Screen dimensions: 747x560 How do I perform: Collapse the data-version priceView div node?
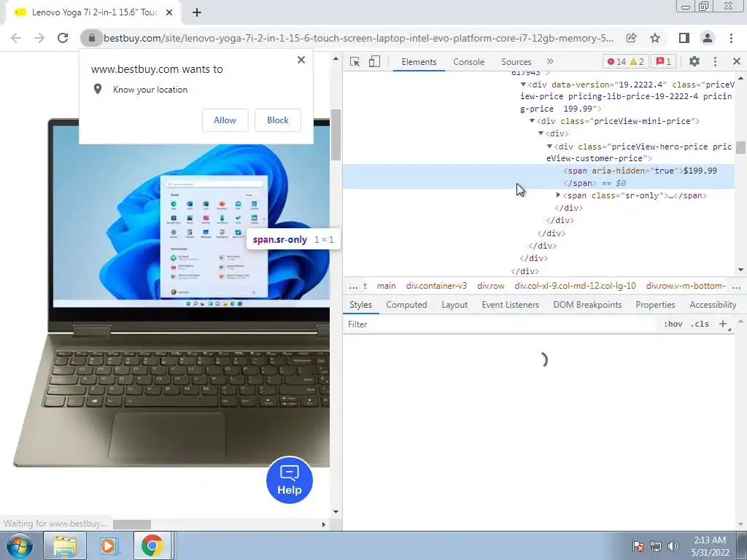523,85
